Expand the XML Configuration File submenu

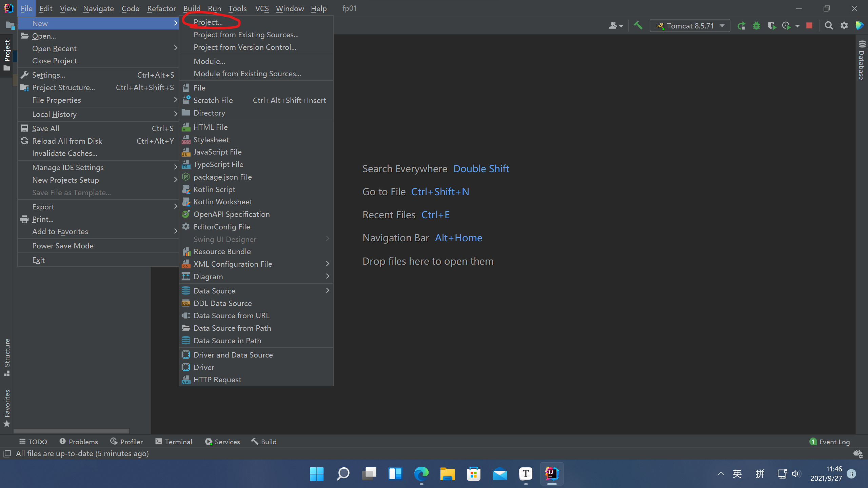(x=256, y=264)
